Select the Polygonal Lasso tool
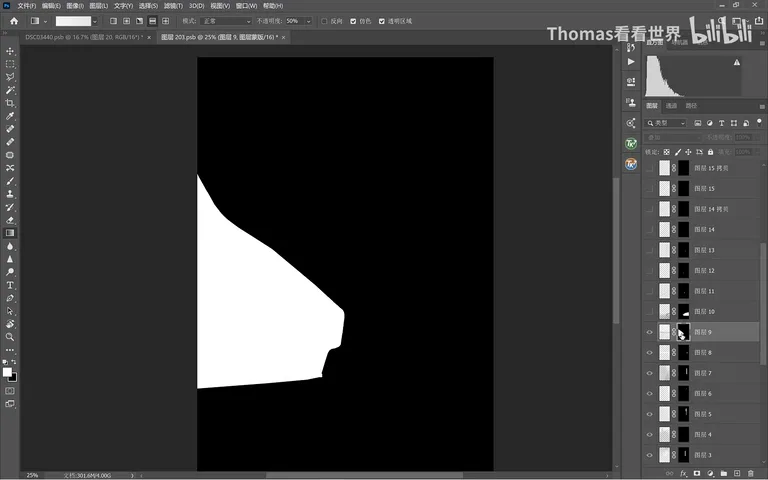The image size is (768, 480). pos(10,77)
